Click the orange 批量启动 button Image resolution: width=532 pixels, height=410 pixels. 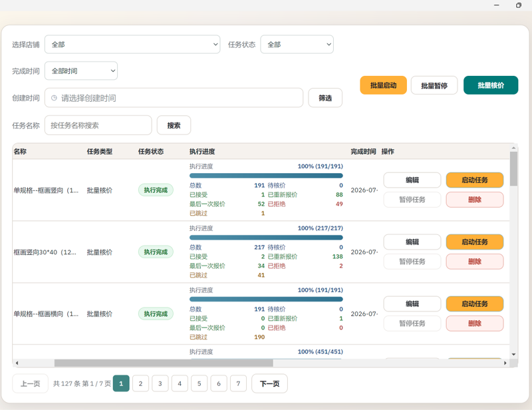pyautogui.click(x=384, y=85)
